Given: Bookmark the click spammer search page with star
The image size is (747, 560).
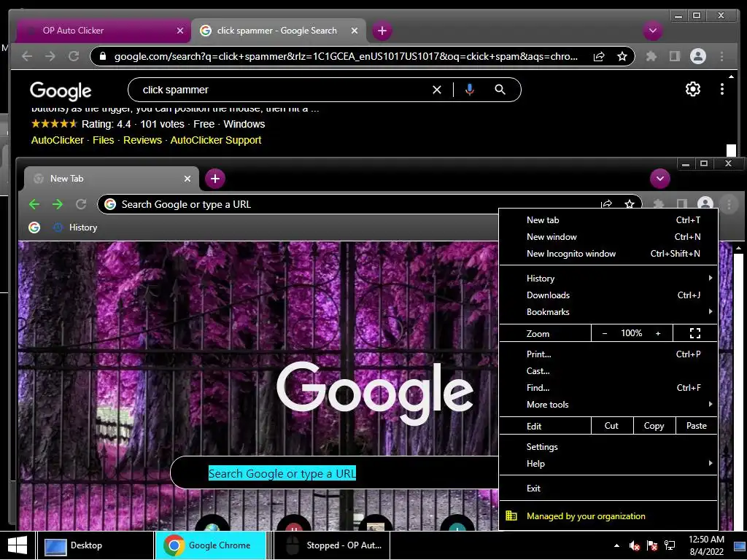Looking at the screenshot, I should click(622, 57).
